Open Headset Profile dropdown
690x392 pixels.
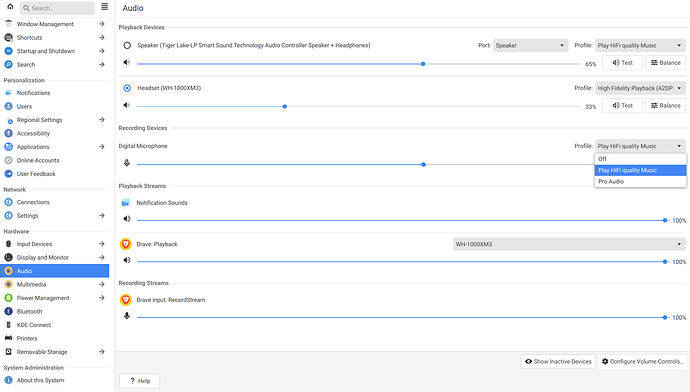tap(640, 88)
